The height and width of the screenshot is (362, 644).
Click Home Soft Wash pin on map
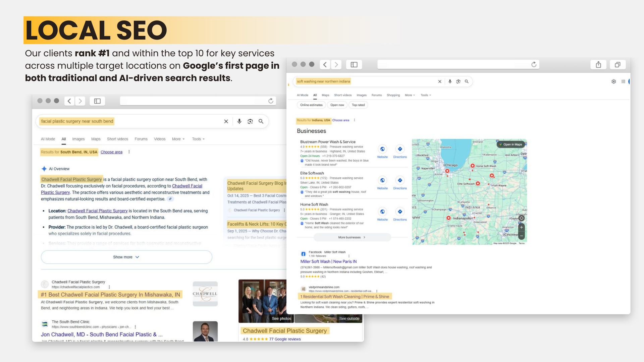[473, 166]
